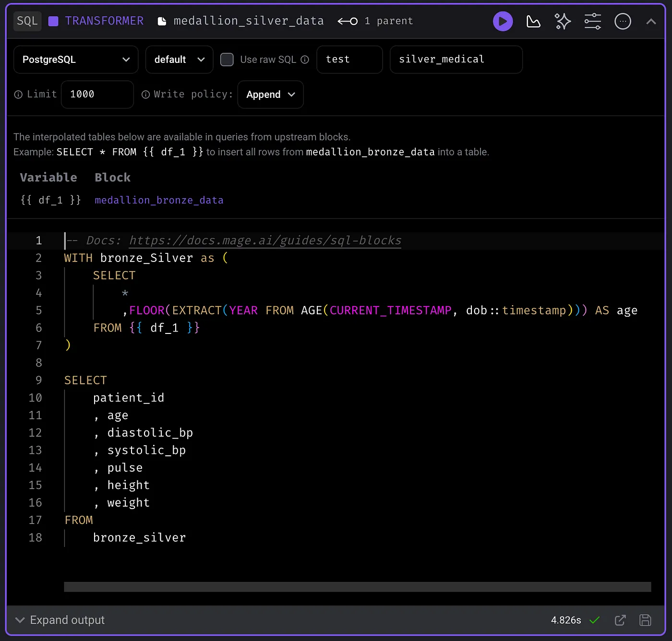
Task: Click the systolic_bp column line
Action: 140,450
